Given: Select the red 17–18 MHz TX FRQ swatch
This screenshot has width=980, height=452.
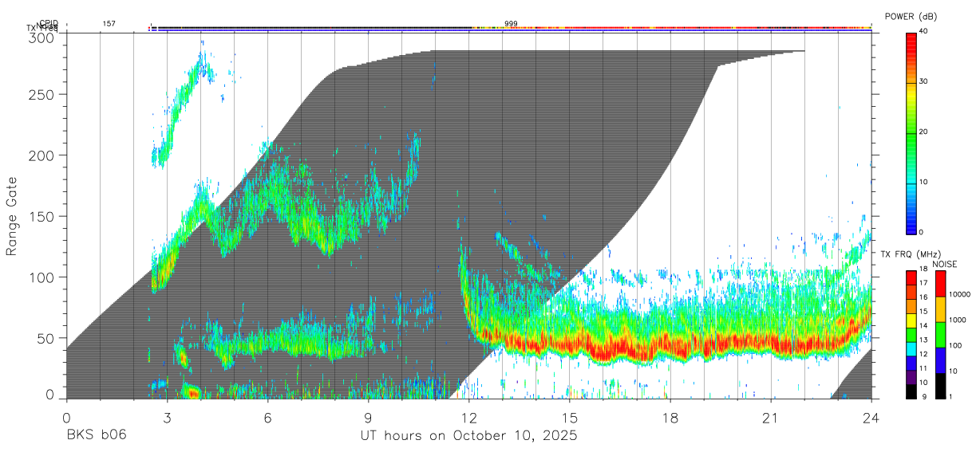Looking at the screenshot, I should pyautogui.click(x=911, y=277).
